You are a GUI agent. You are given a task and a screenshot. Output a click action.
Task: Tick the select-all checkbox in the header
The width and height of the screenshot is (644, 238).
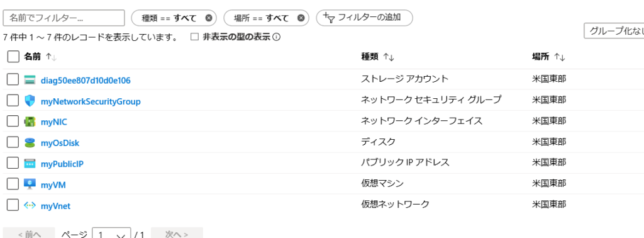(x=13, y=57)
